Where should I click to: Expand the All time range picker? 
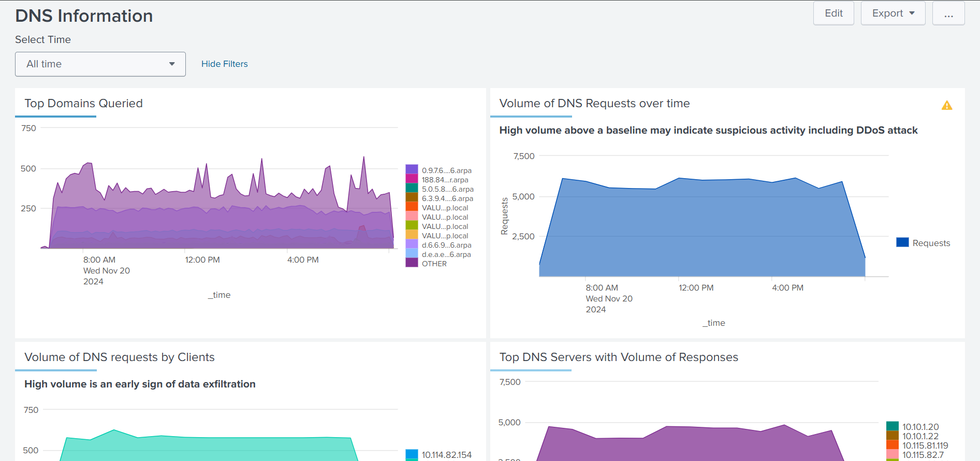click(100, 64)
